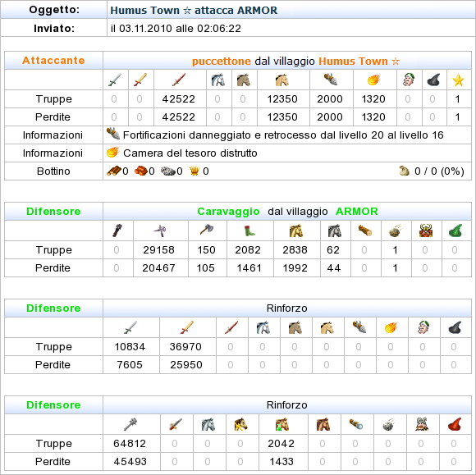The height and width of the screenshot is (475, 476).
Task: Click the Teutonic Knight icon above 62
Action: point(335,231)
